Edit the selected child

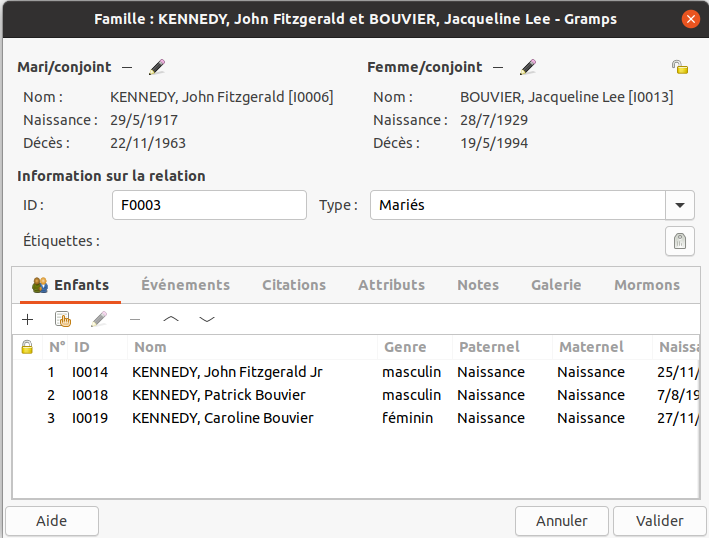click(x=99, y=320)
